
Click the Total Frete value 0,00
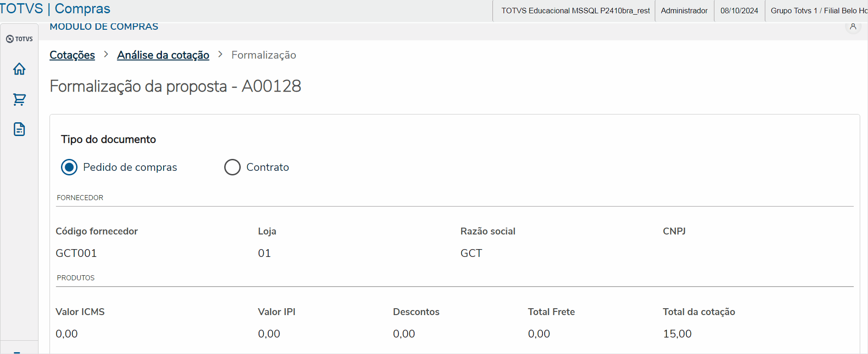click(539, 334)
